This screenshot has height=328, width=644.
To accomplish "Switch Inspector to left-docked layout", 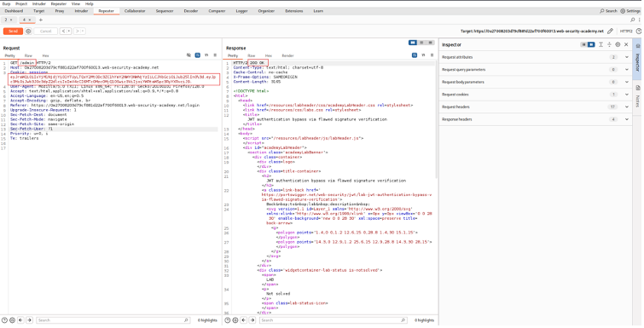I will pyautogui.click(x=583, y=44).
